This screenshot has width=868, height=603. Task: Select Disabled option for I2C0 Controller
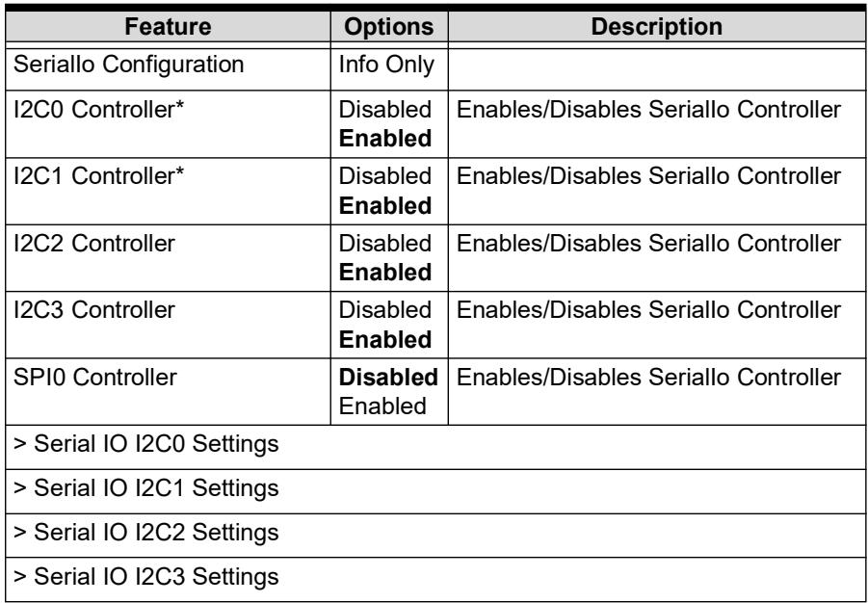tap(384, 110)
